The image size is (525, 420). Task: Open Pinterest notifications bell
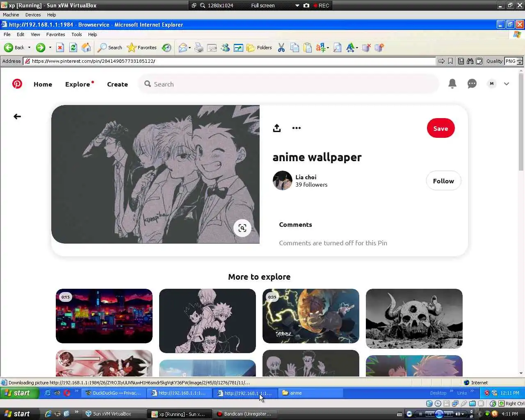click(x=452, y=84)
